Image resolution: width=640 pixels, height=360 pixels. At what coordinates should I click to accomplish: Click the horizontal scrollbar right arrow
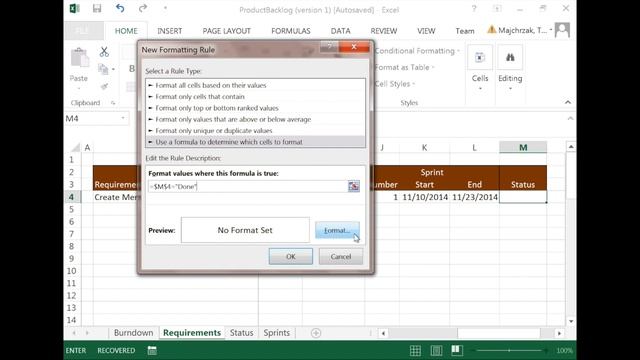point(559,333)
